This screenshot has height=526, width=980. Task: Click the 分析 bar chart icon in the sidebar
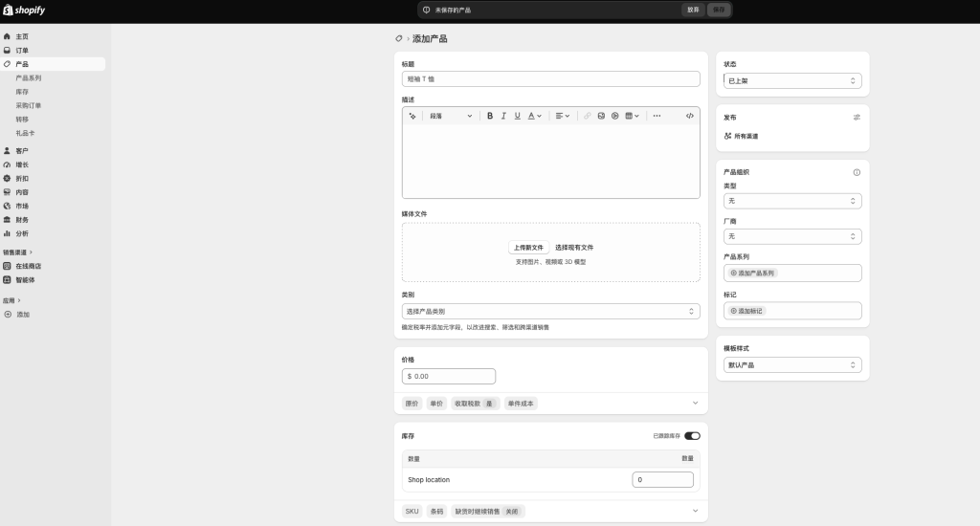(x=7, y=233)
